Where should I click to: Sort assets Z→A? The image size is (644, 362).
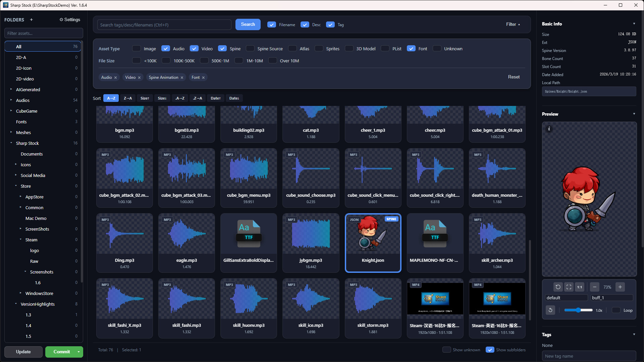point(128,99)
